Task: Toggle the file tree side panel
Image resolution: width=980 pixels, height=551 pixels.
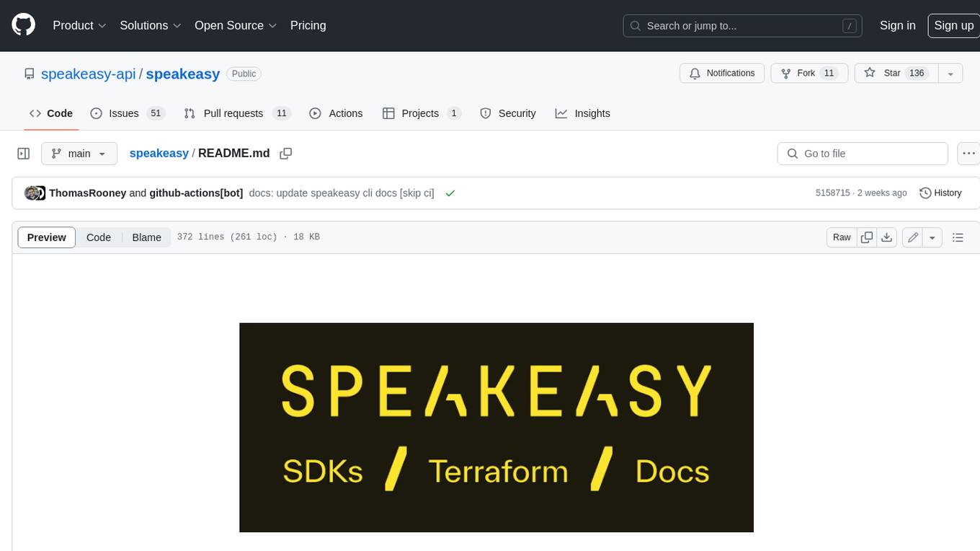Action: (x=24, y=154)
